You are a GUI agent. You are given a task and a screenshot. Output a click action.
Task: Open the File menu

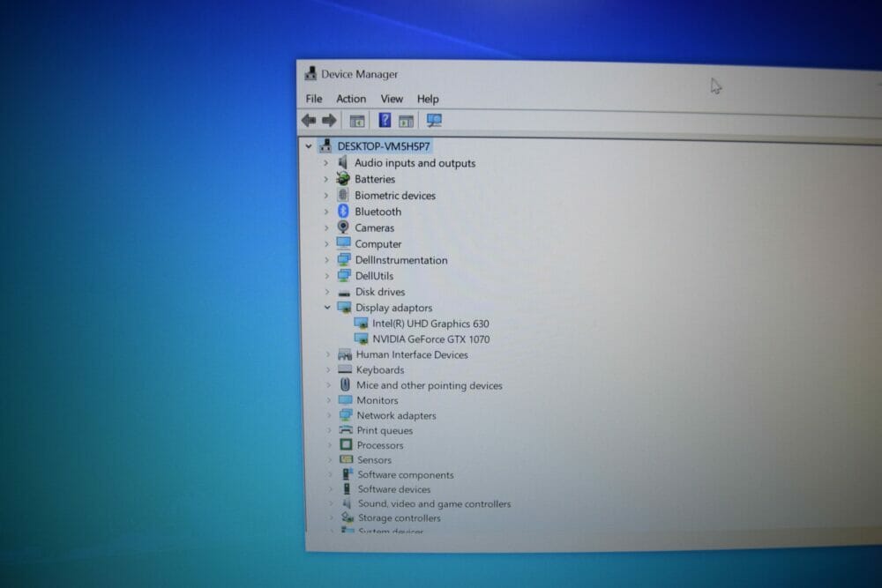pyautogui.click(x=314, y=99)
